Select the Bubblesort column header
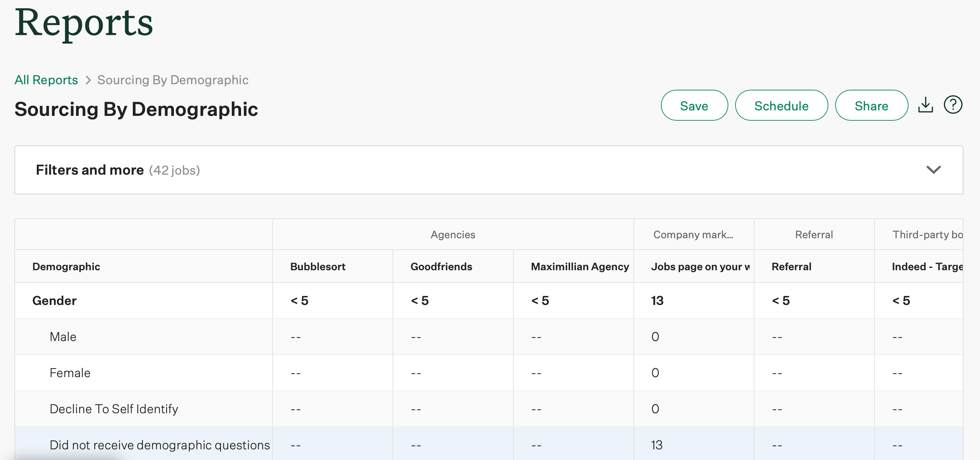 coord(318,266)
